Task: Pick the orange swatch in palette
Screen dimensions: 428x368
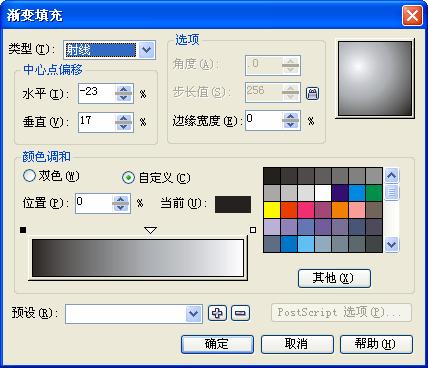Action: 340,210
